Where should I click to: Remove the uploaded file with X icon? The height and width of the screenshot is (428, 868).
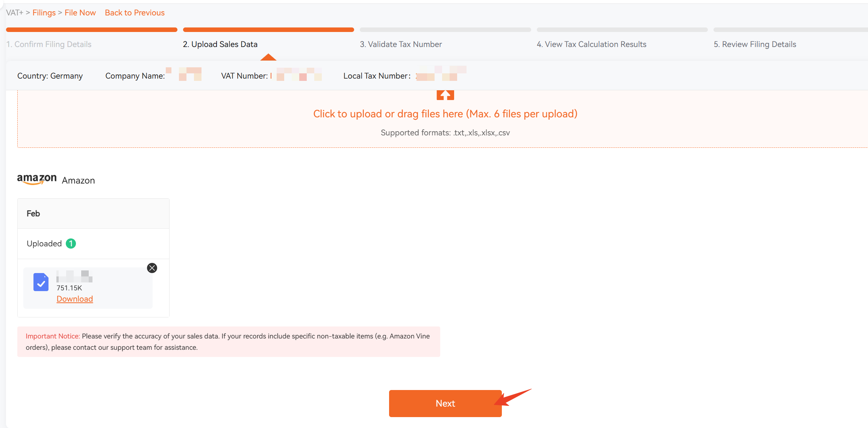[152, 268]
